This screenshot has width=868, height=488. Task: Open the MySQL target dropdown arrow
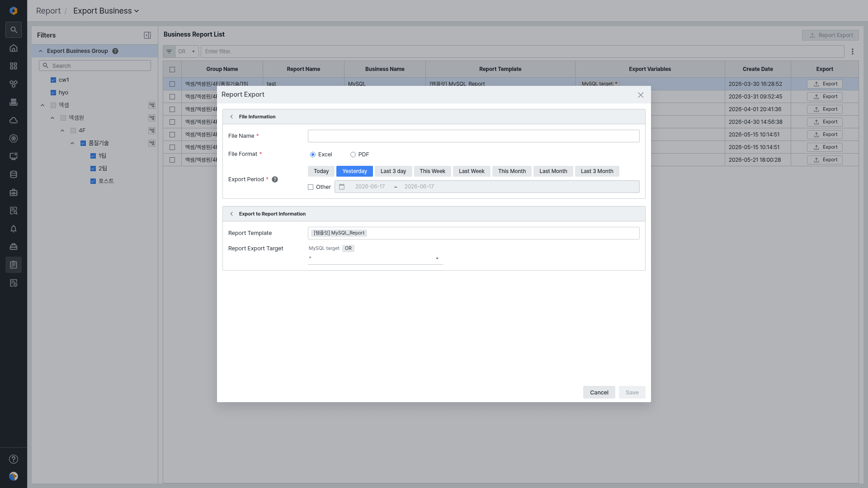[437, 258]
